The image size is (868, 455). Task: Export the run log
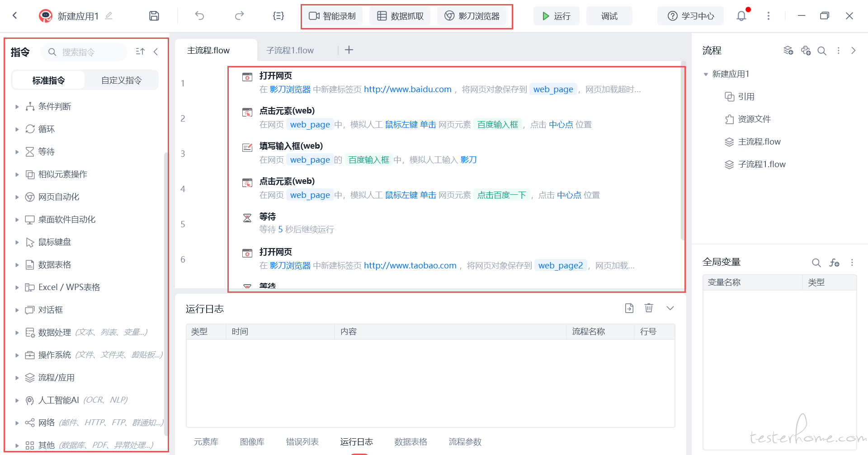click(x=629, y=308)
